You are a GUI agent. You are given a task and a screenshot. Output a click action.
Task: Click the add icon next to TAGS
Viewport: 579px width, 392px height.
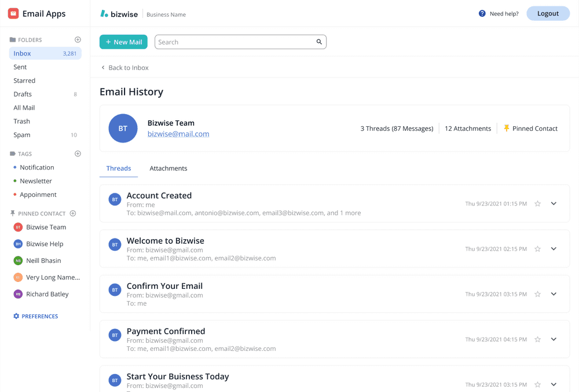pos(78,153)
